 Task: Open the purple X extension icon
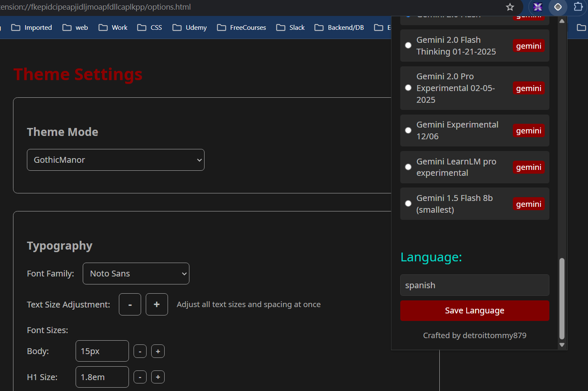tap(538, 7)
